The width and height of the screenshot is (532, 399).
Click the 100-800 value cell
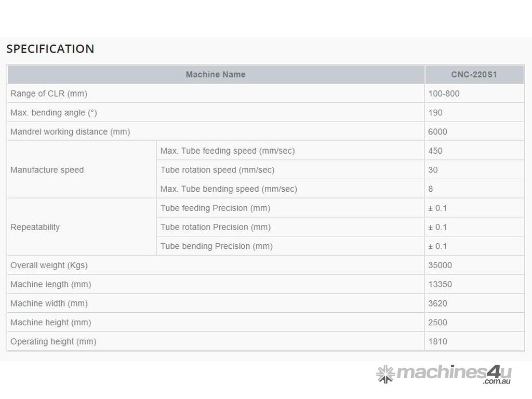444,94
